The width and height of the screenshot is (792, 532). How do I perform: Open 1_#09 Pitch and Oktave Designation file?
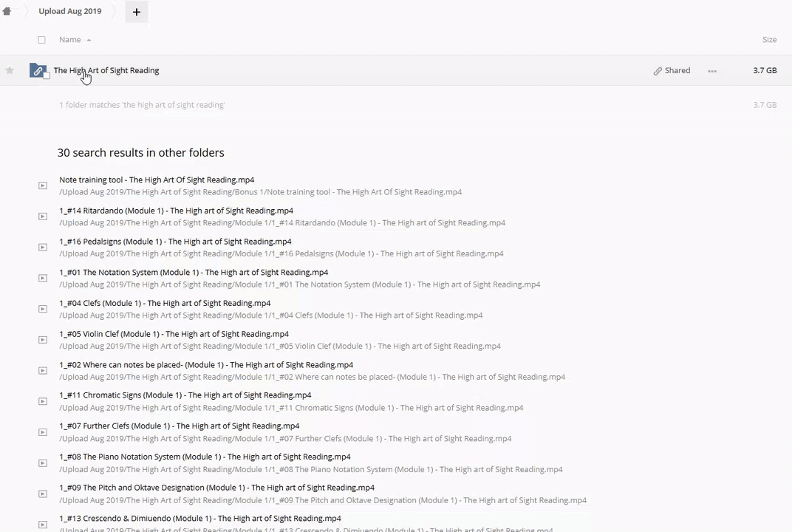216,488
